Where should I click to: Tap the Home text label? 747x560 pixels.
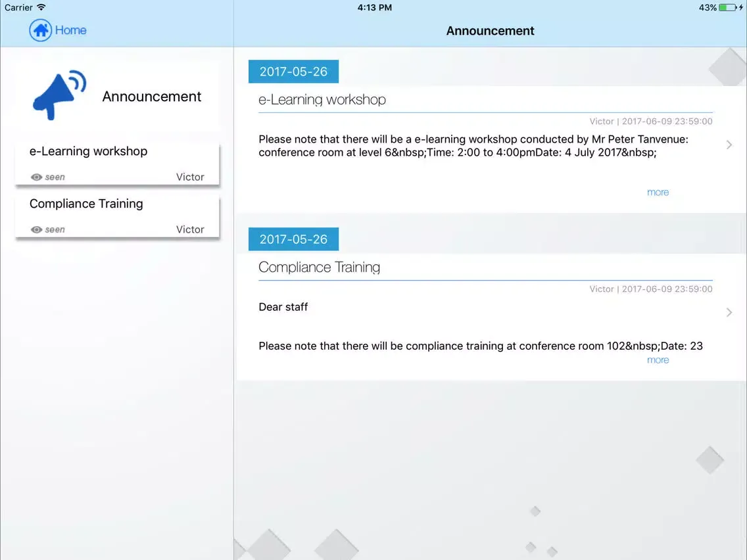[x=70, y=30]
